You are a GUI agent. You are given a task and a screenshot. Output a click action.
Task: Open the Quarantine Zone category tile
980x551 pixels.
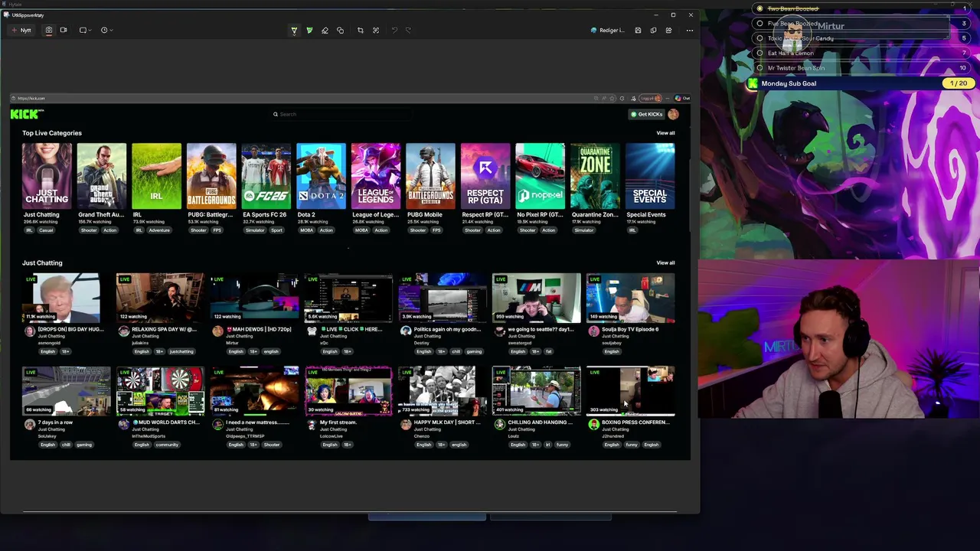click(595, 176)
